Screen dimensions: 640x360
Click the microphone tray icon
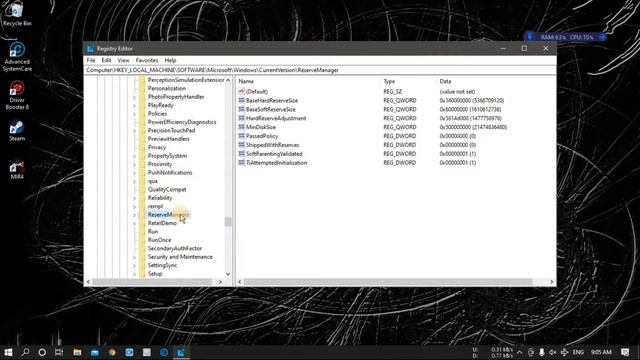point(542,352)
